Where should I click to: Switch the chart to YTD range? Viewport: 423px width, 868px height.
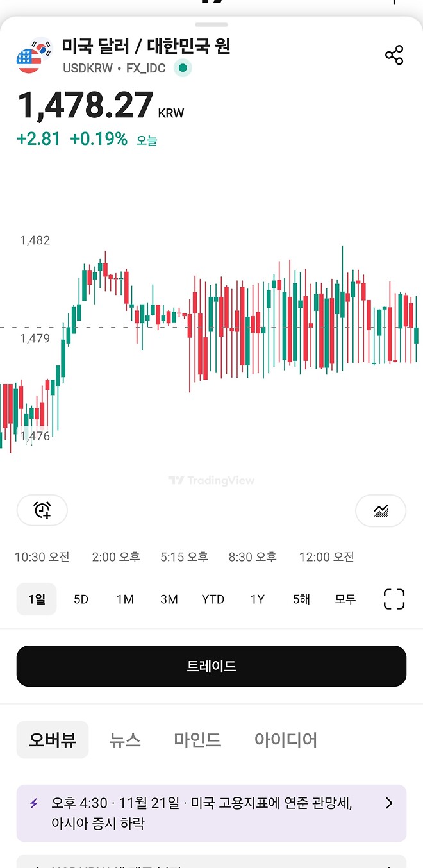click(213, 599)
